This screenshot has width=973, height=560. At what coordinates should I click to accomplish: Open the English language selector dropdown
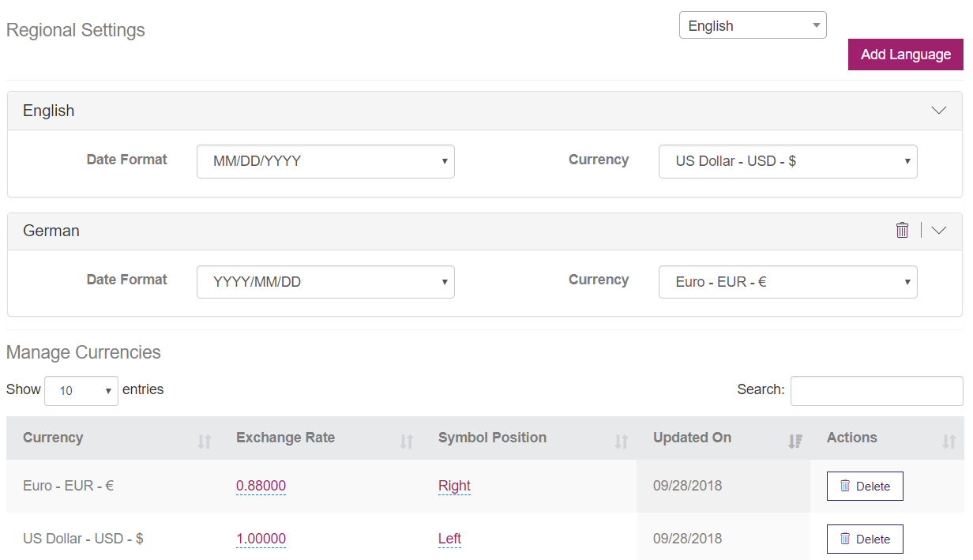753,25
